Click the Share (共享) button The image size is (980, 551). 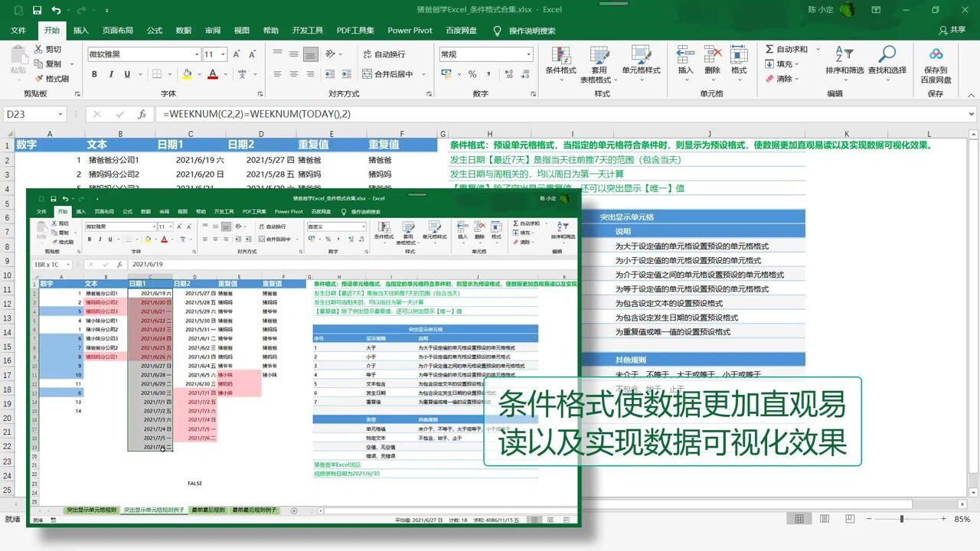coord(952,31)
